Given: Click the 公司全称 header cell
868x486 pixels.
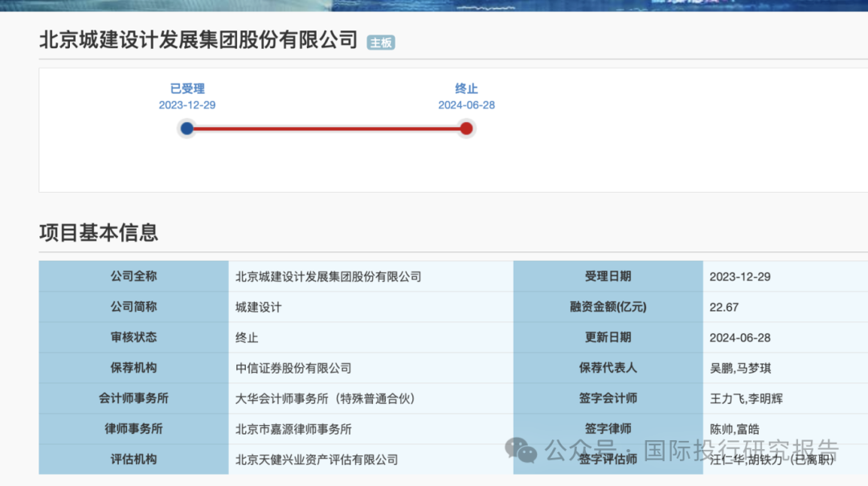Looking at the screenshot, I should tap(133, 276).
